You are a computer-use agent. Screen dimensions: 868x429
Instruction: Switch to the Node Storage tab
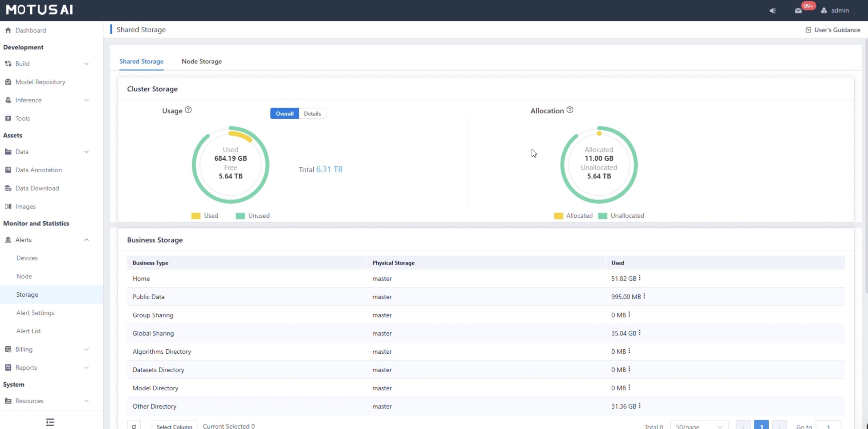pos(201,61)
